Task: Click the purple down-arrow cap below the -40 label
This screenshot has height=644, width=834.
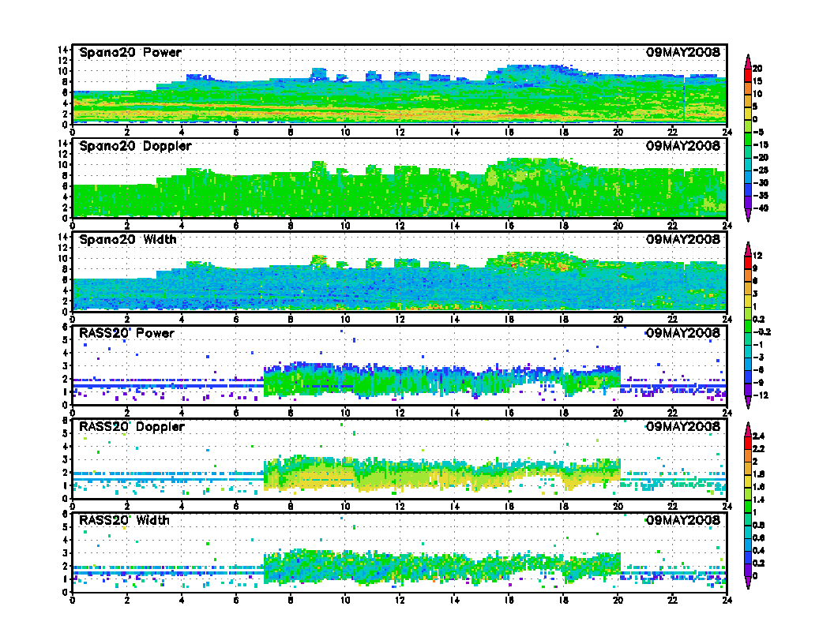Action: [748, 215]
